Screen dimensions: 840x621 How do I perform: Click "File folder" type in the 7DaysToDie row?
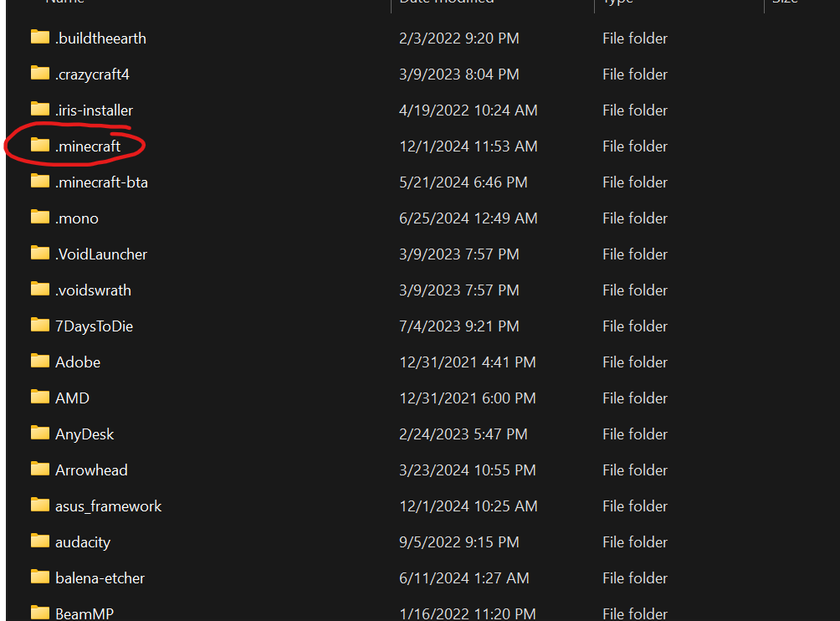click(x=635, y=326)
